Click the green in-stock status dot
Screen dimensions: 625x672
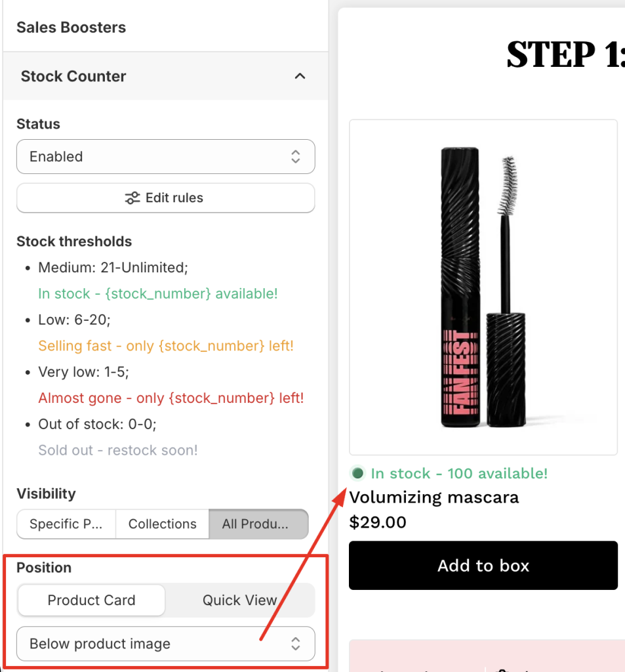tap(357, 473)
